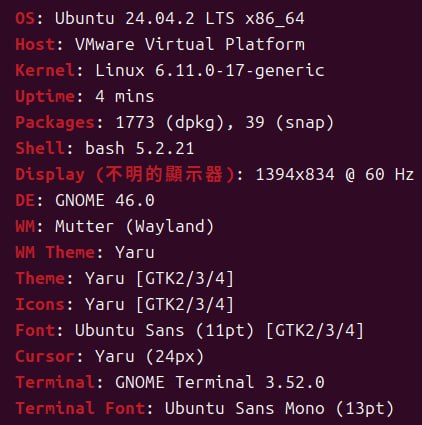Click the Uptime 4 mins value

pyautogui.click(x=125, y=96)
